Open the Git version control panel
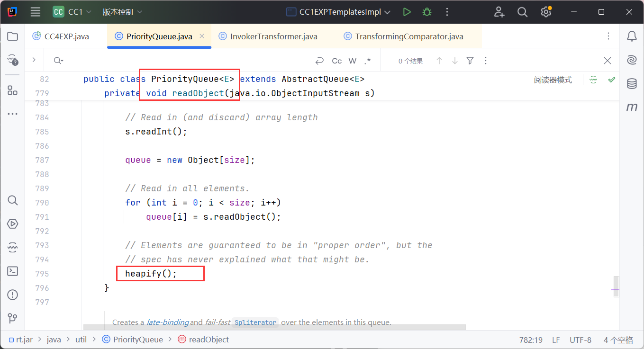Image resolution: width=644 pixels, height=349 pixels. 13,318
